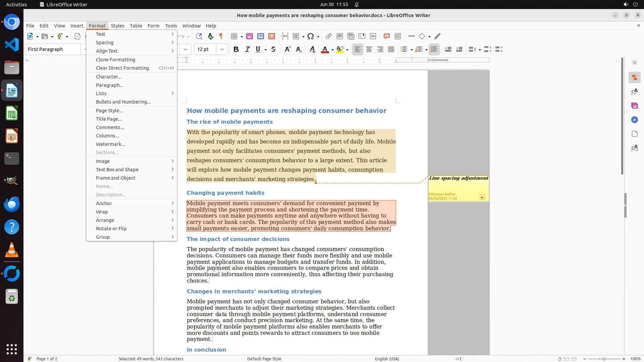The width and height of the screenshot is (644, 362).
Task: Click Watermark... in Format menu
Action: point(111,144)
